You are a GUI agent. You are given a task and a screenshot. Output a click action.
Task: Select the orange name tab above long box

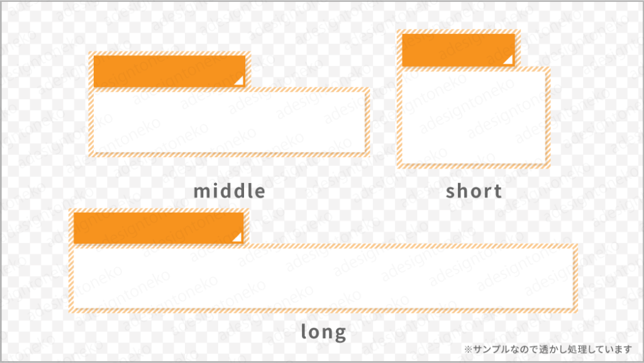tap(158, 228)
